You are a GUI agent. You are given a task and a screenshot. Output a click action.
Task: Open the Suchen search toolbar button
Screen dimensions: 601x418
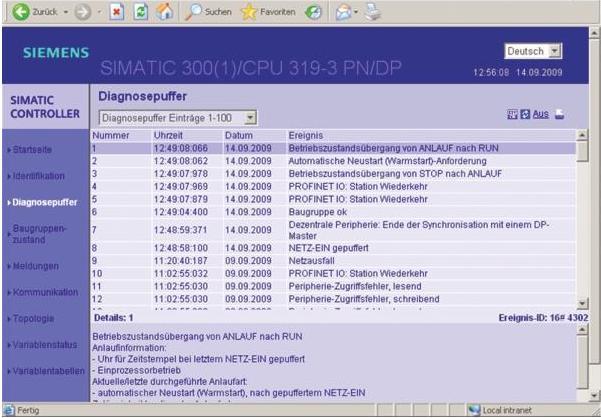click(208, 12)
